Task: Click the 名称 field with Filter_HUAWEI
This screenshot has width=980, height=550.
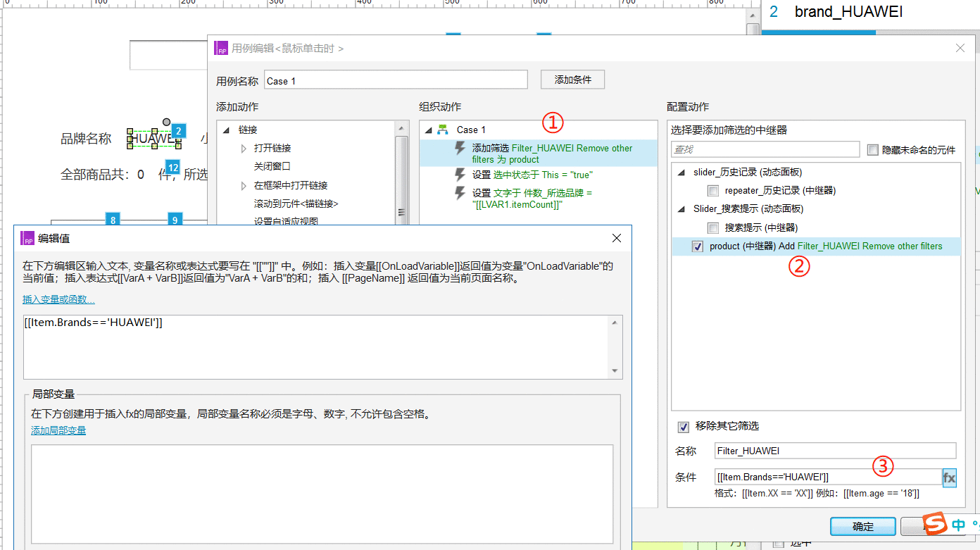Action: [835, 451]
